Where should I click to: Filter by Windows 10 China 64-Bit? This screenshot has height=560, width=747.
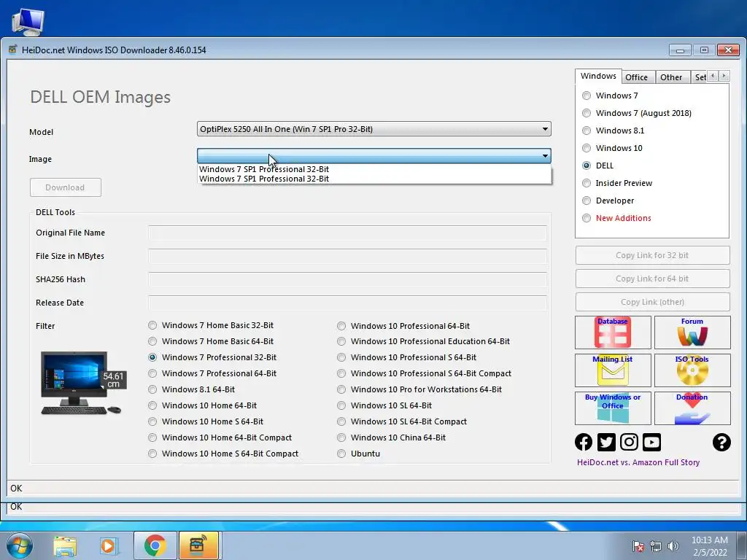coord(392,437)
